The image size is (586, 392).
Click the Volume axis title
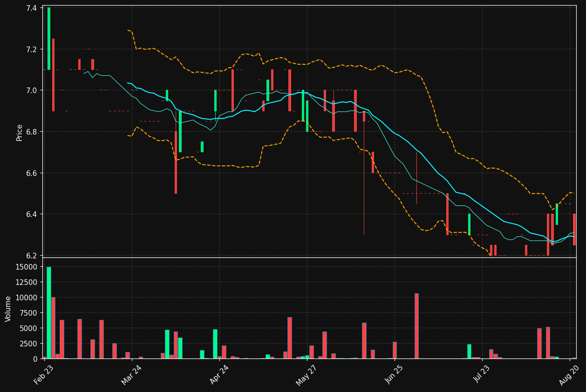coord(8,309)
